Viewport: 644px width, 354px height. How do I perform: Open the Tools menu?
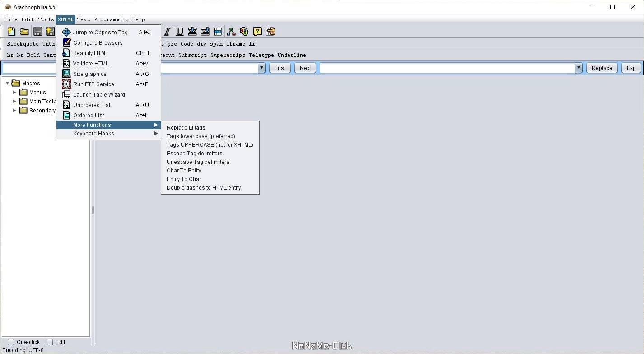click(x=46, y=19)
